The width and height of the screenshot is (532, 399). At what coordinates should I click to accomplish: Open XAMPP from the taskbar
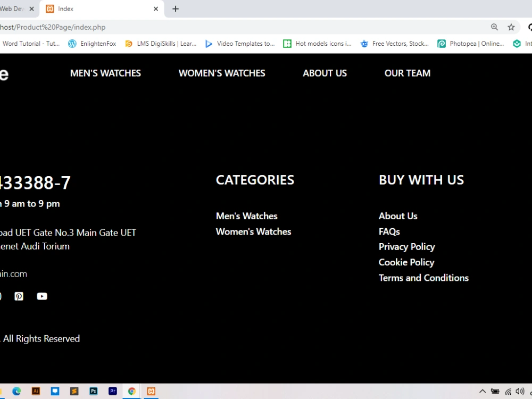(x=151, y=391)
